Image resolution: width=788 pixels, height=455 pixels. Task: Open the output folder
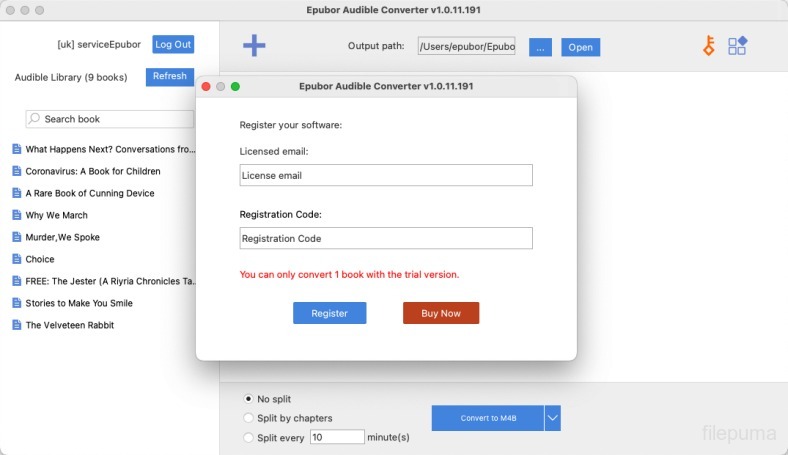(580, 47)
